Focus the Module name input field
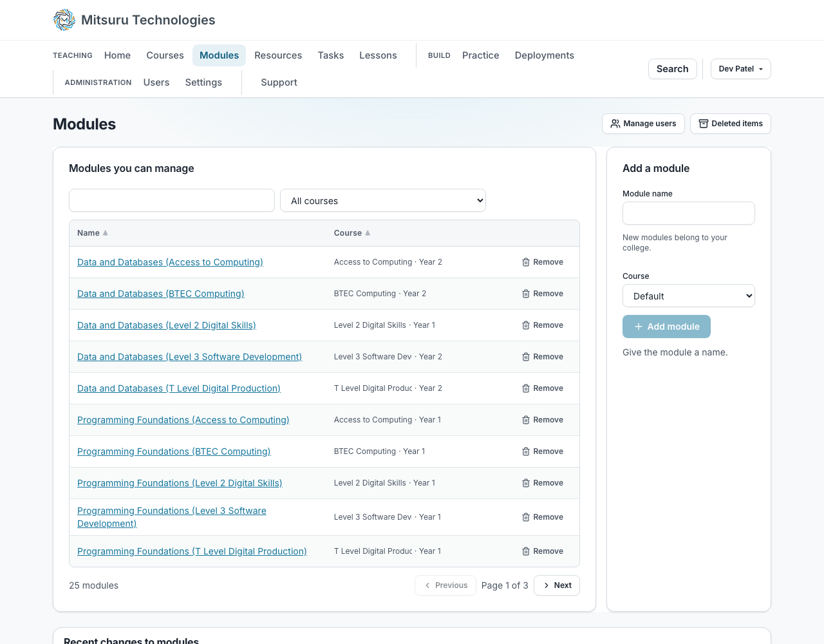 click(x=689, y=213)
